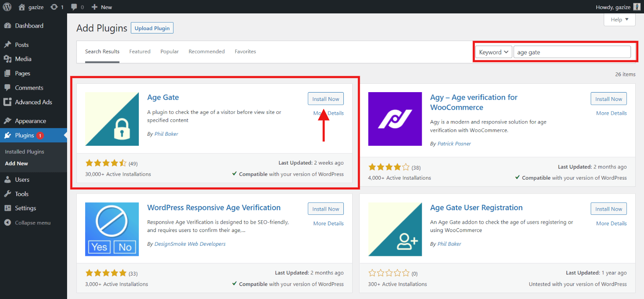
Task: Open the gazize site home link
Action: (x=31, y=7)
